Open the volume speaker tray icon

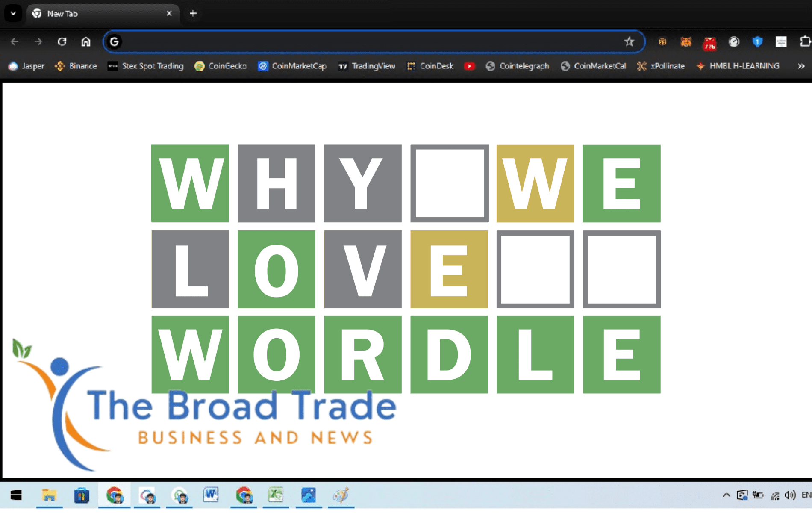point(790,495)
